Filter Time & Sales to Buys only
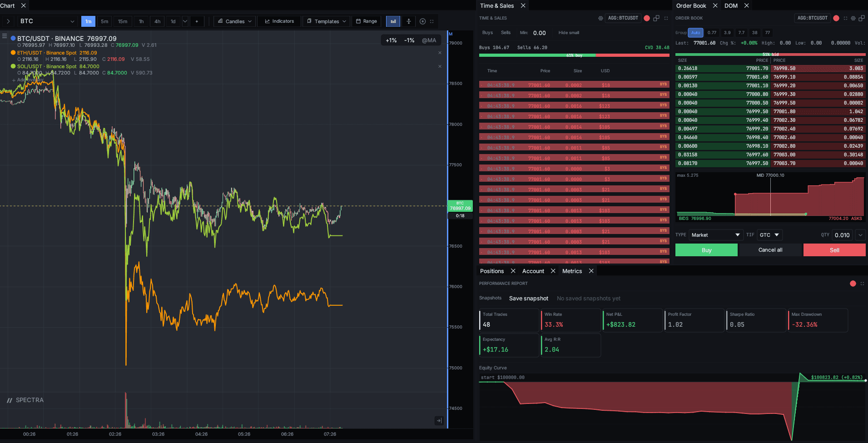Screen dimensions: 868x443 [x=487, y=33]
